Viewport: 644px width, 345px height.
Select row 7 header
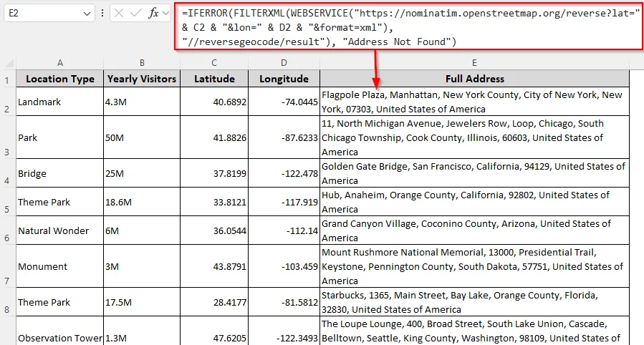7,266
